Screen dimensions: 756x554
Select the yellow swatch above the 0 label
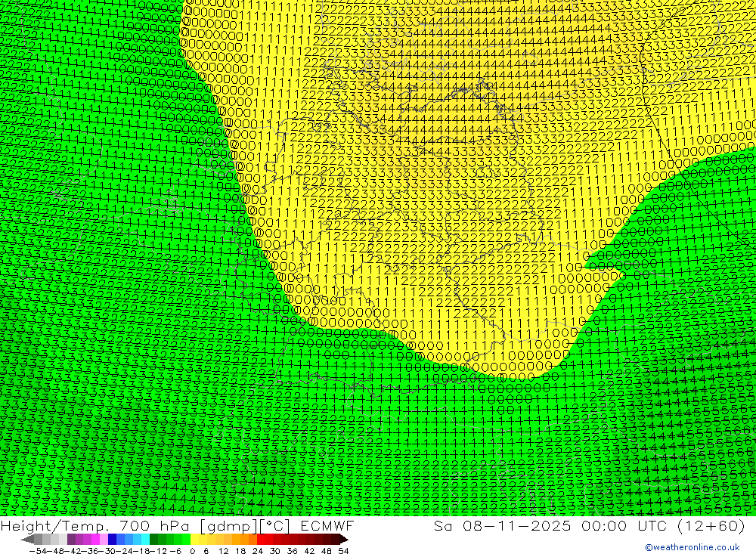(x=194, y=539)
